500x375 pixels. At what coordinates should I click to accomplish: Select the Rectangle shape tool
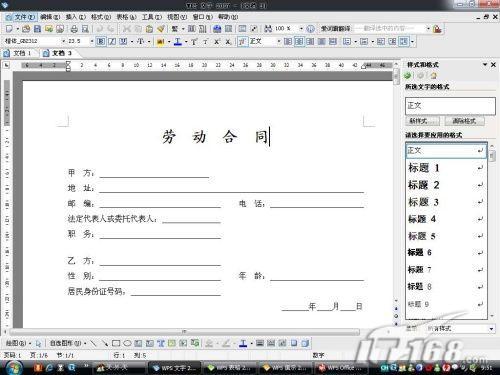[116, 343]
